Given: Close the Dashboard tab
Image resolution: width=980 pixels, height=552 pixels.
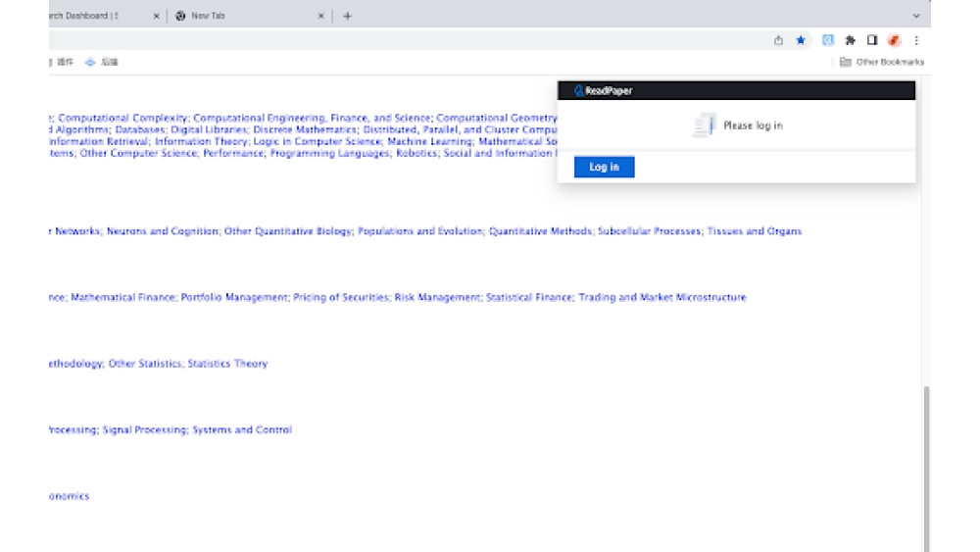Looking at the screenshot, I should click(156, 17).
